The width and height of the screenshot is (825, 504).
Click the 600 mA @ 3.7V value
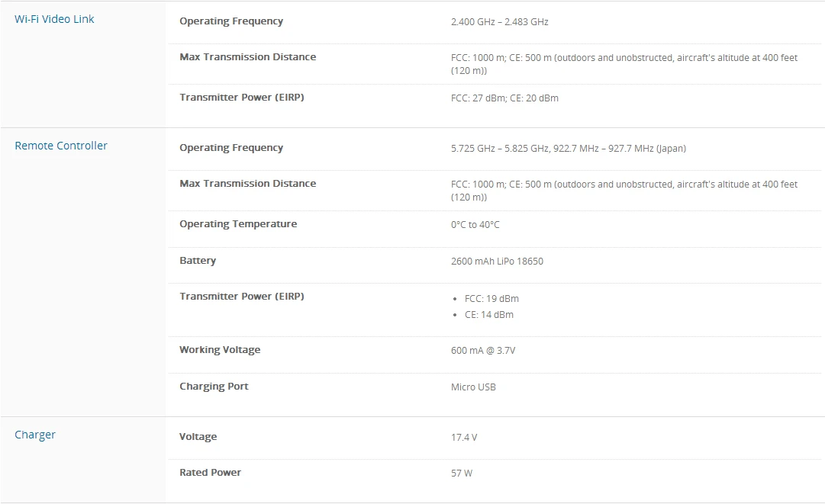coord(483,351)
